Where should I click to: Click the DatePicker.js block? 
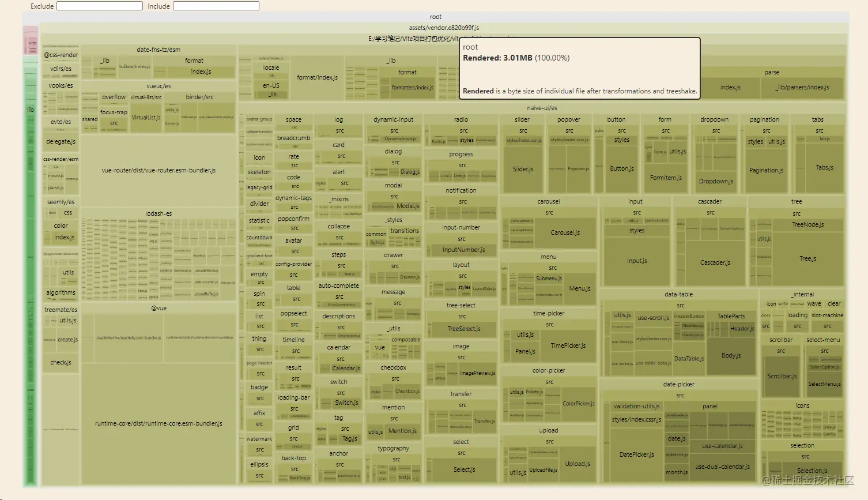(637, 454)
